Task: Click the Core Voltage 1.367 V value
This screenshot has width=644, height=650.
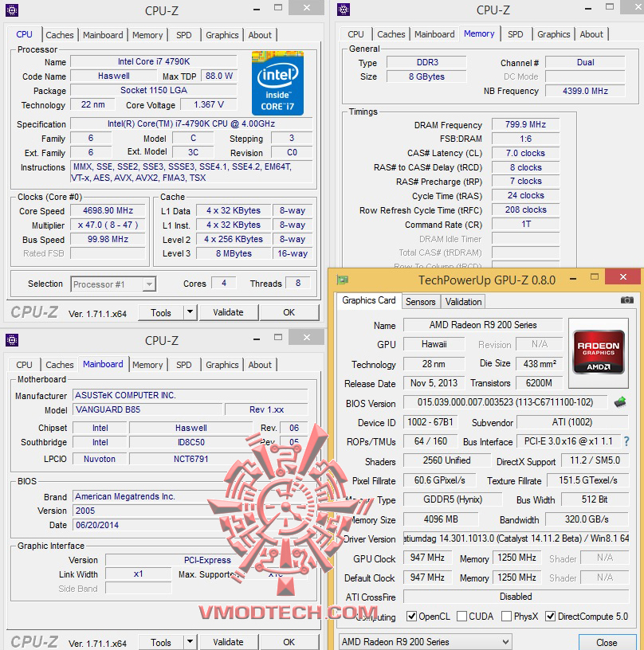Action: (209, 104)
